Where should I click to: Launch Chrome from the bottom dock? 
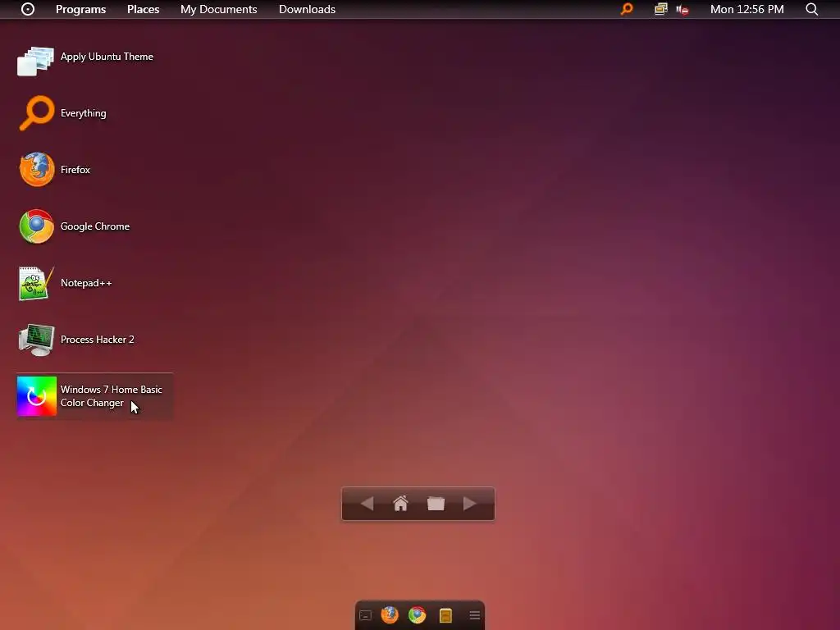point(418,615)
